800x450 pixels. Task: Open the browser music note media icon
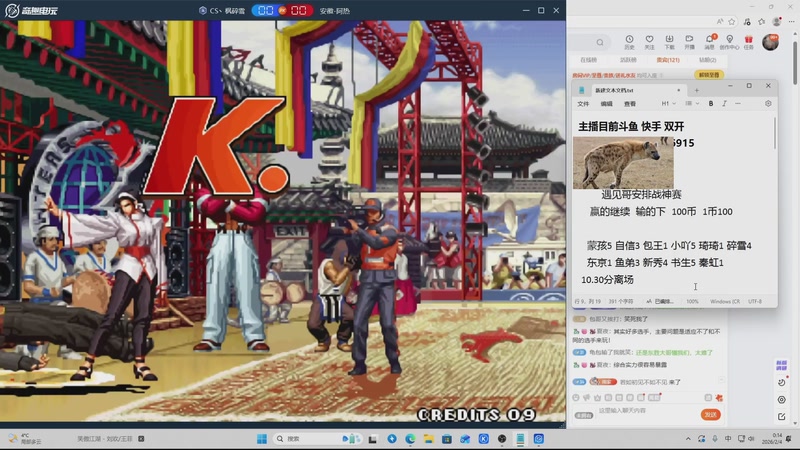pyautogui.click(x=747, y=21)
